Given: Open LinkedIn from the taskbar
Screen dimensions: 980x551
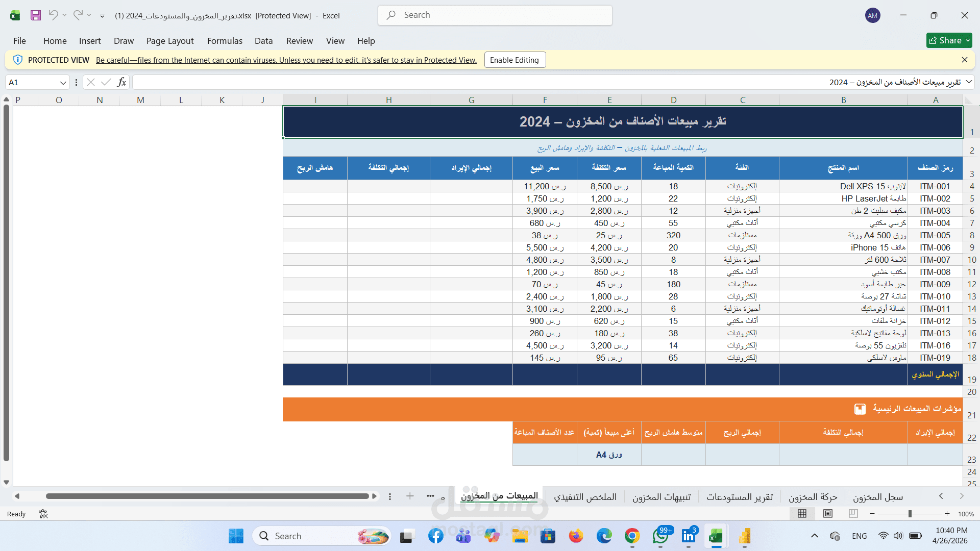Looking at the screenshot, I should [x=689, y=536].
